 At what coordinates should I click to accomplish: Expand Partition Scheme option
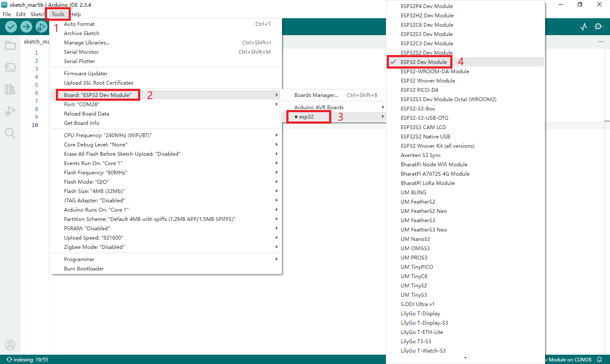[166, 219]
